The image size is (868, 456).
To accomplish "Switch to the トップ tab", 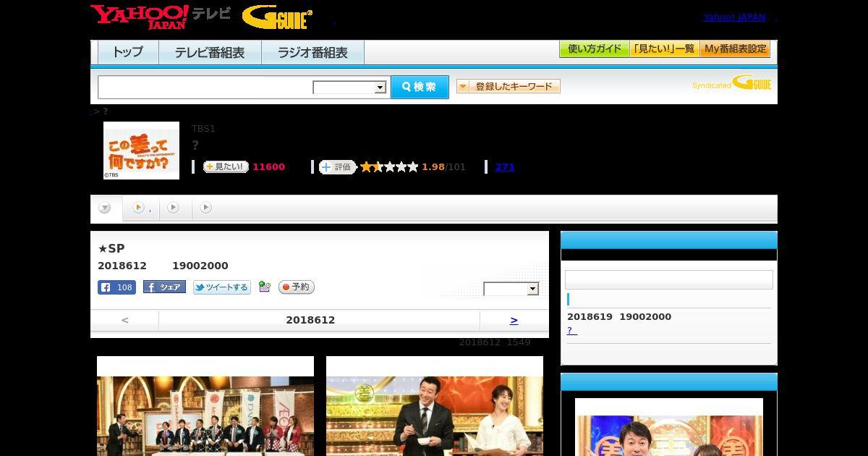I will pos(128,53).
